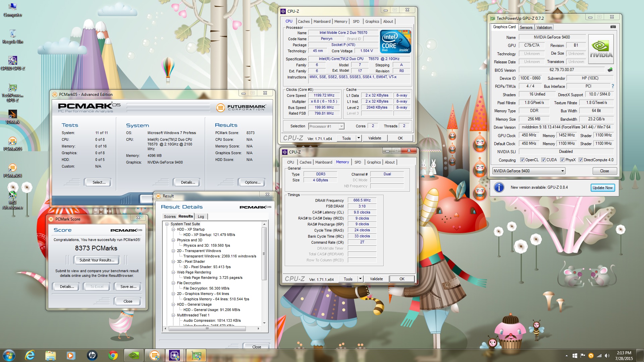
Task: Open the PCMark04 desktop shortcut
Action: click(12, 171)
